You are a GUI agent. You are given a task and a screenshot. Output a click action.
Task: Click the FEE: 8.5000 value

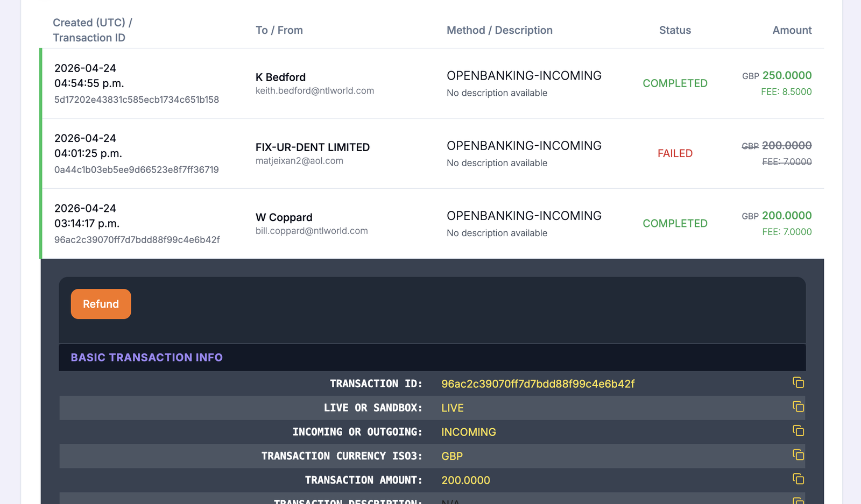tap(786, 92)
